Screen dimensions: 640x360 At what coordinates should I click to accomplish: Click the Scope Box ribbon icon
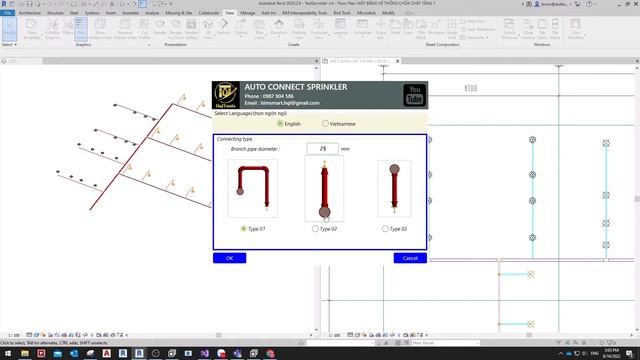click(x=380, y=29)
